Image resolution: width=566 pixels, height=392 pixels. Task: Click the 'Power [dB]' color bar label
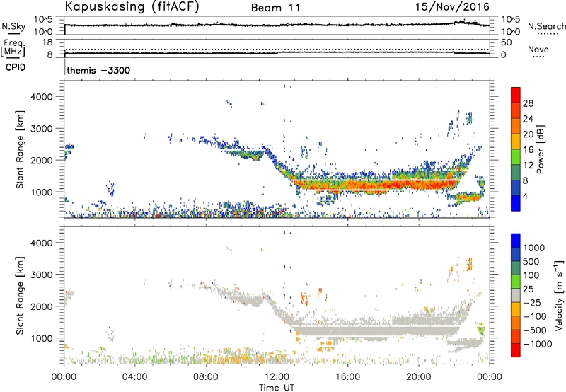(x=541, y=149)
